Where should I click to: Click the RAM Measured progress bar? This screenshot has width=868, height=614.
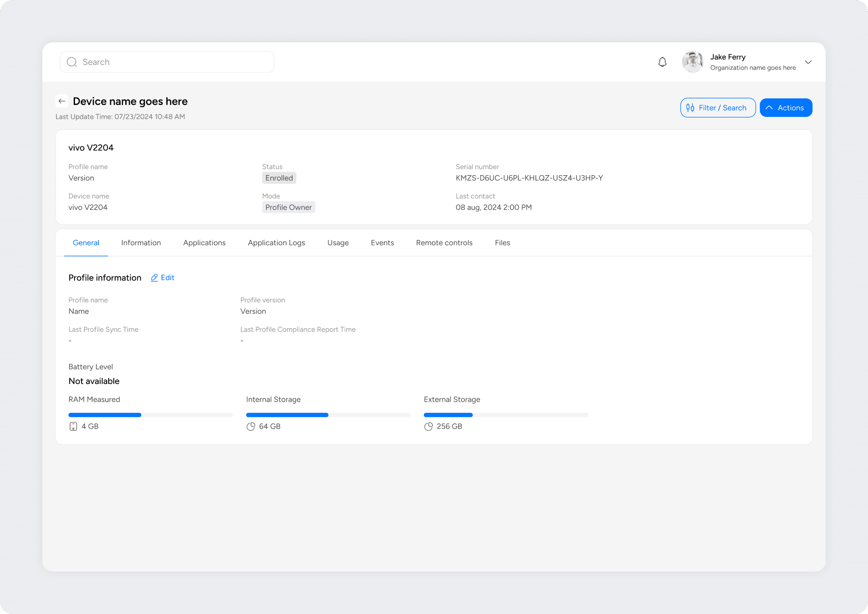click(x=150, y=415)
